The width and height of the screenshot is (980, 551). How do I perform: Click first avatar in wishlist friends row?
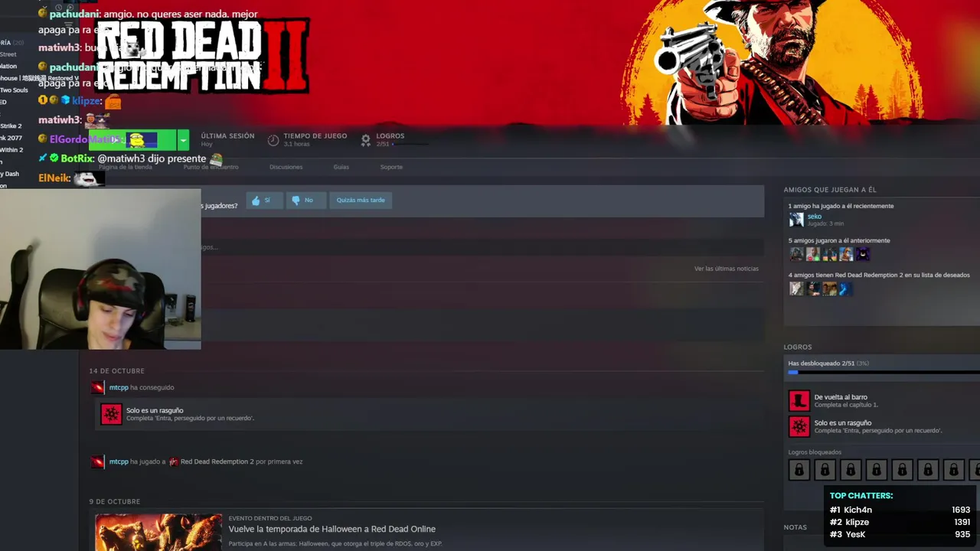click(x=796, y=289)
